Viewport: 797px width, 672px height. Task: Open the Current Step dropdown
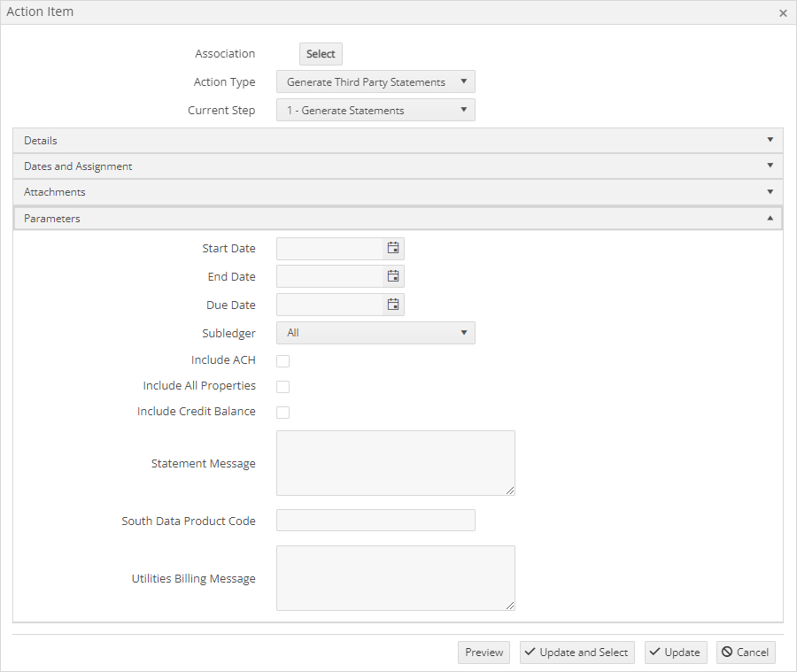375,111
